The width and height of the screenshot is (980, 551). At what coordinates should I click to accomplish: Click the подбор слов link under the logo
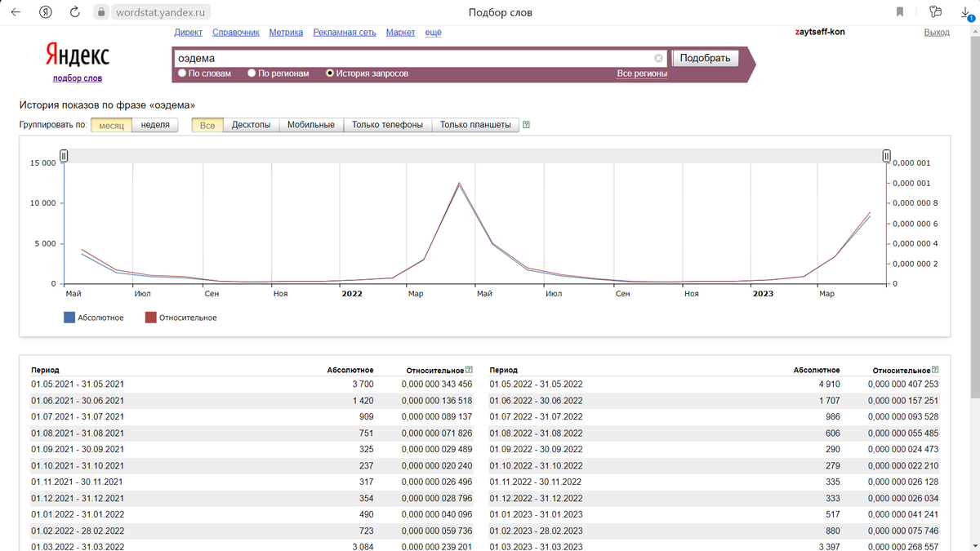[x=78, y=78]
